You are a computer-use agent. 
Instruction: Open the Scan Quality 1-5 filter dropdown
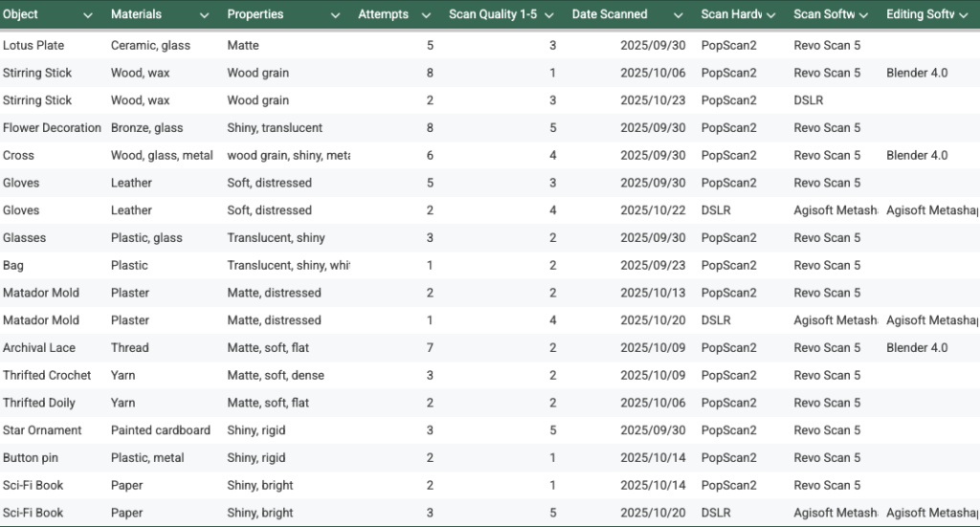pos(548,15)
